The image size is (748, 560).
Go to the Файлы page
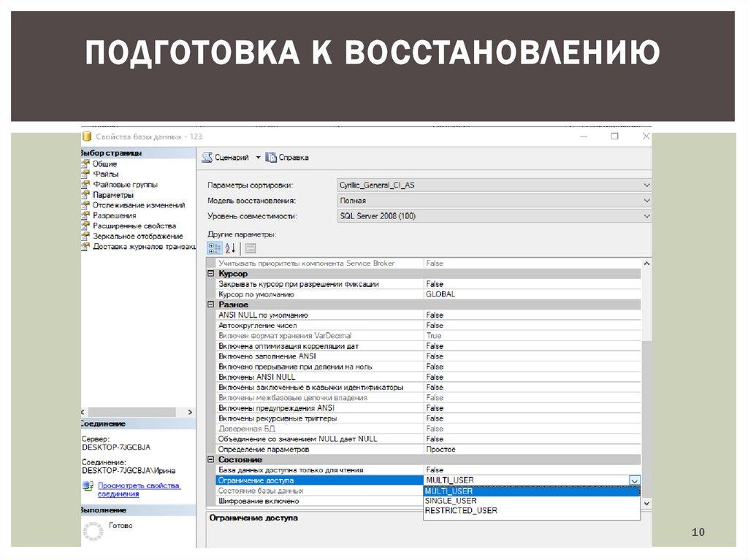104,174
